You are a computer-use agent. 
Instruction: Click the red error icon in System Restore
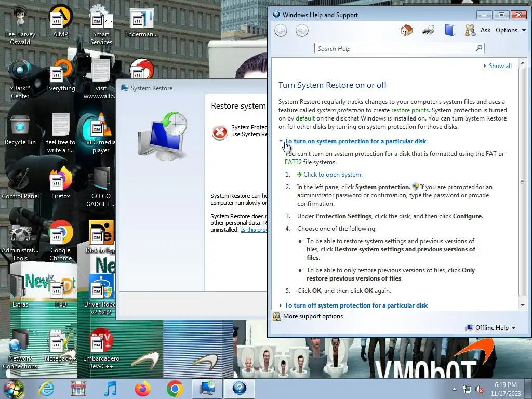pos(220,132)
